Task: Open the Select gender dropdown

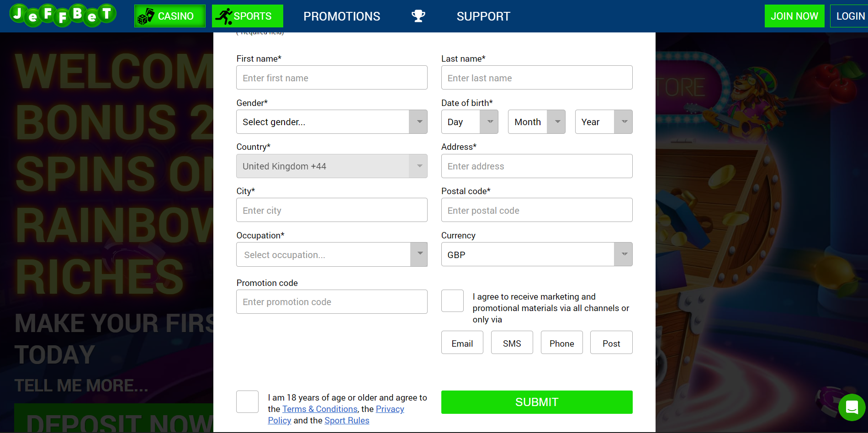Action: (332, 122)
